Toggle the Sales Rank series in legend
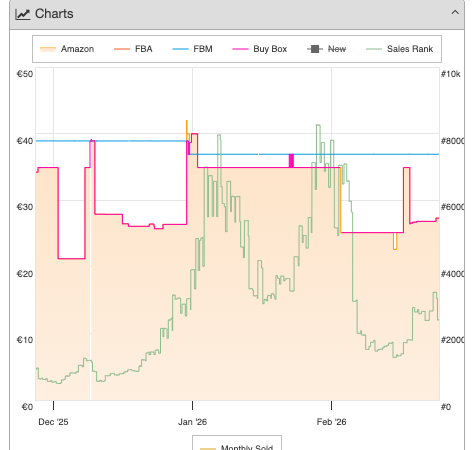The height and width of the screenshot is (450, 474). (399, 49)
